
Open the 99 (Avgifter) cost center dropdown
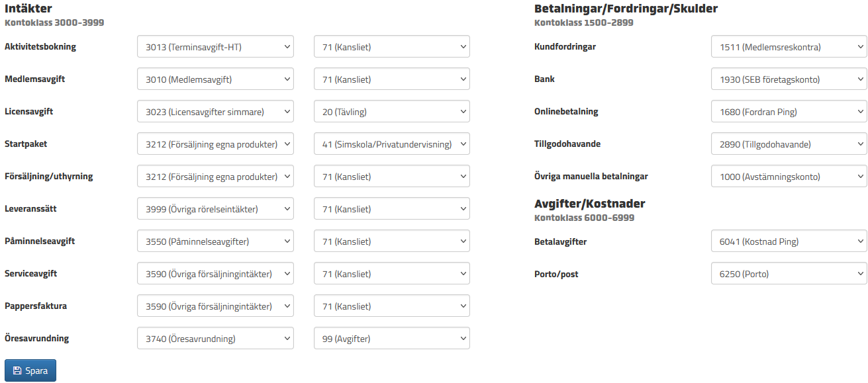(x=391, y=339)
